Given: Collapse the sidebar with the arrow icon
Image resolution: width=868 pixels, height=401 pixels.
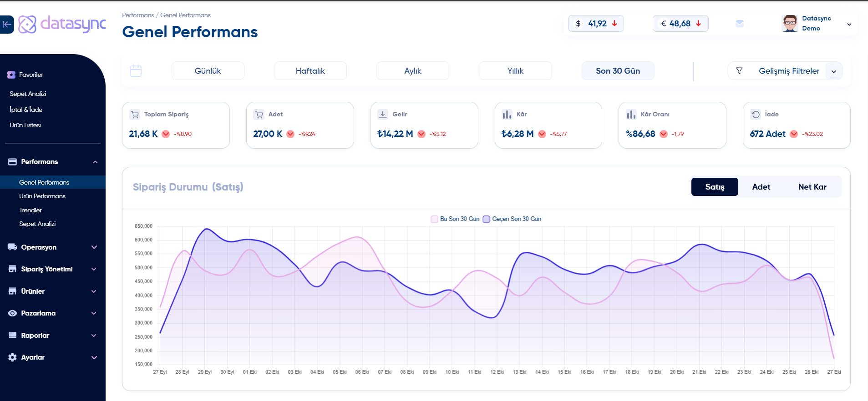Looking at the screenshot, I should click(x=6, y=25).
